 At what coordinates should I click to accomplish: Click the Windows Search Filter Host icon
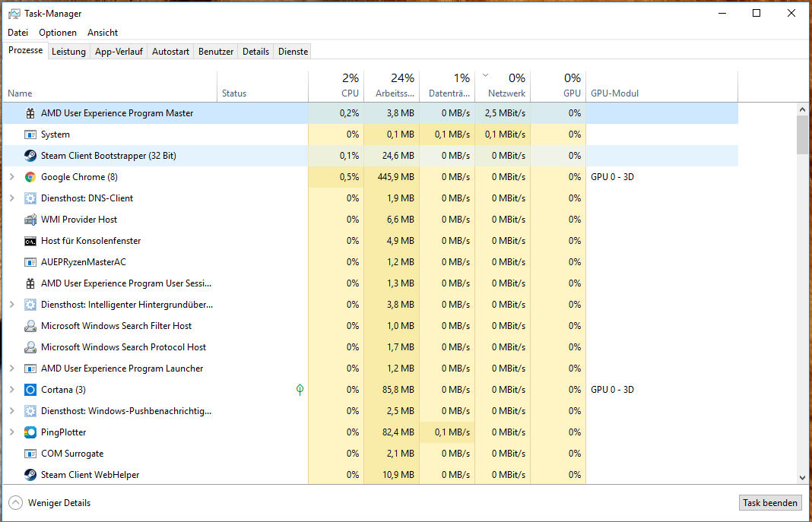(30, 326)
